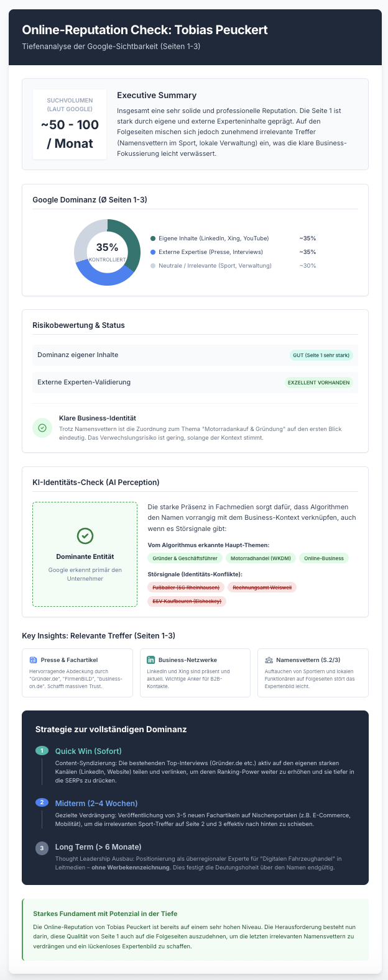Click the GUT (Seite 1 sehr stark) badge
The width and height of the screenshot is (388, 980).
pos(321,355)
